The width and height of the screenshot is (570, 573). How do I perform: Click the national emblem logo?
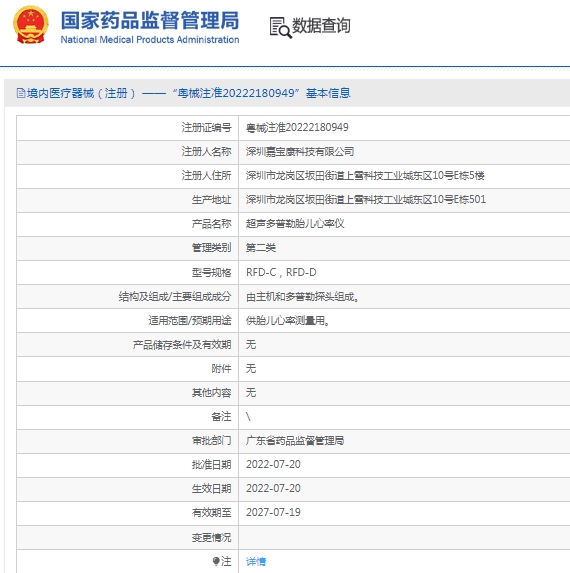(x=31, y=25)
